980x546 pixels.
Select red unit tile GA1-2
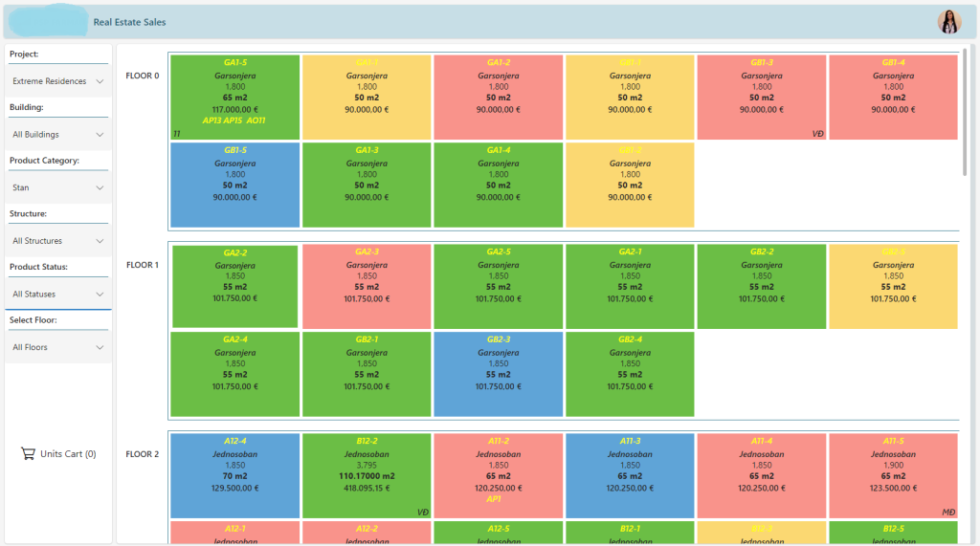(498, 98)
